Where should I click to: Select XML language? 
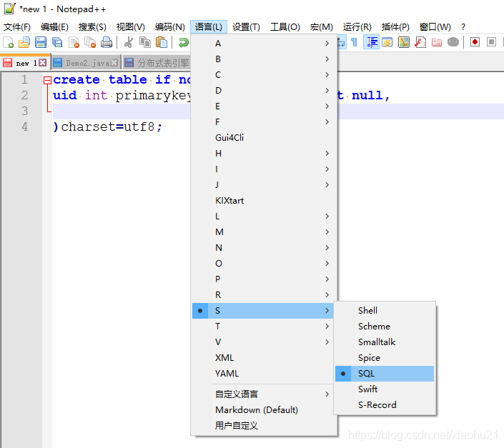click(x=264, y=358)
